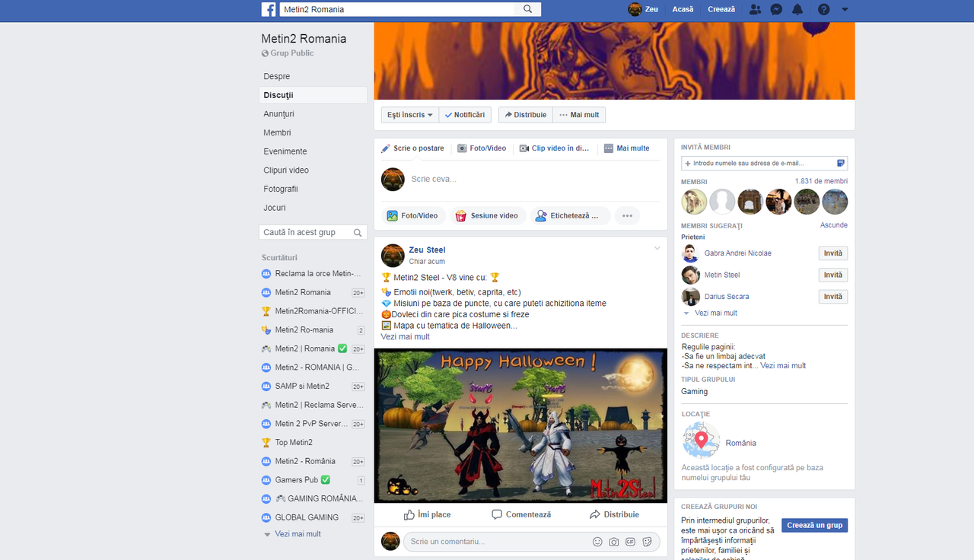974x560 pixels.
Task: Insert an emoji in the comment box
Action: (x=597, y=541)
